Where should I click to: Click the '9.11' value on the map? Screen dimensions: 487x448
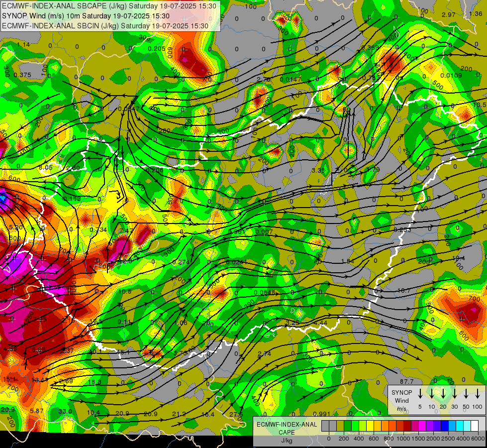click(x=123, y=322)
